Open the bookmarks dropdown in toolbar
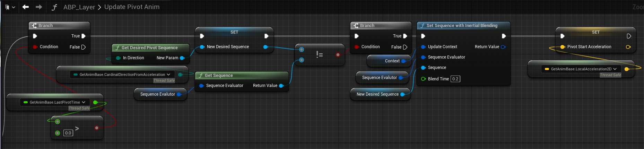The image size is (644, 149). tap(10, 7)
